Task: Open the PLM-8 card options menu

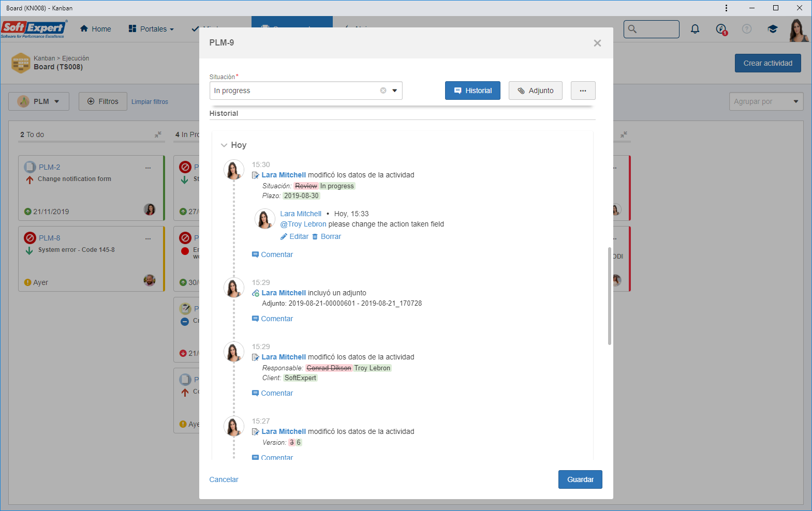Action: pos(148,238)
